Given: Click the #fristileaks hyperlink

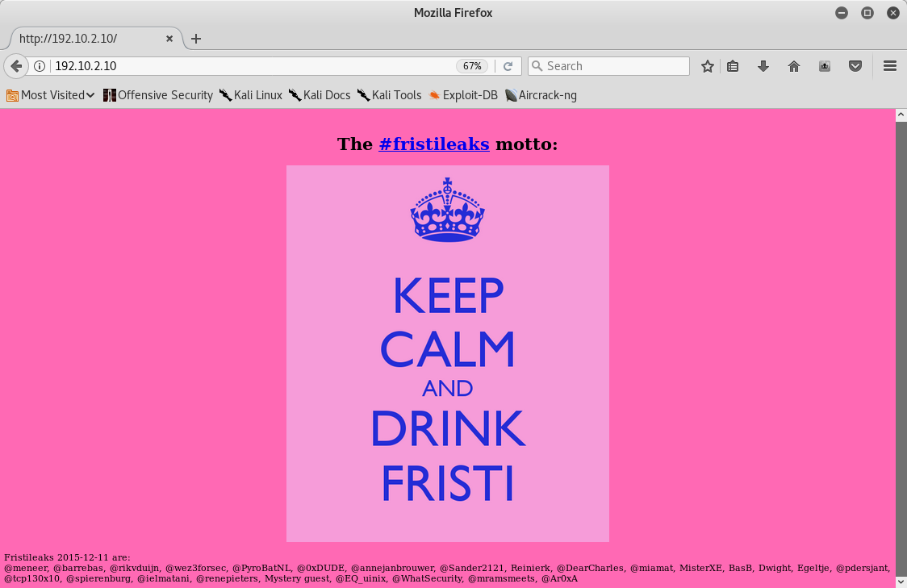Looking at the screenshot, I should (x=434, y=144).
